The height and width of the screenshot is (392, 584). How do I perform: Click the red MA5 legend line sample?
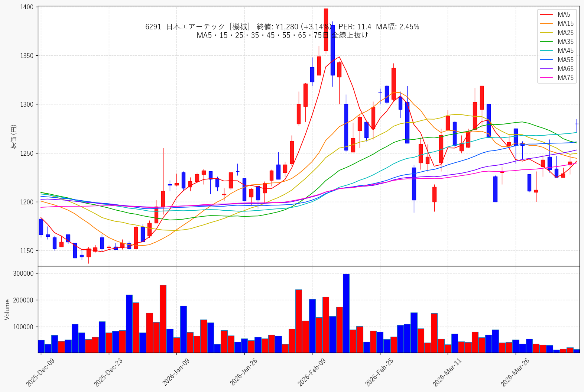point(546,14)
